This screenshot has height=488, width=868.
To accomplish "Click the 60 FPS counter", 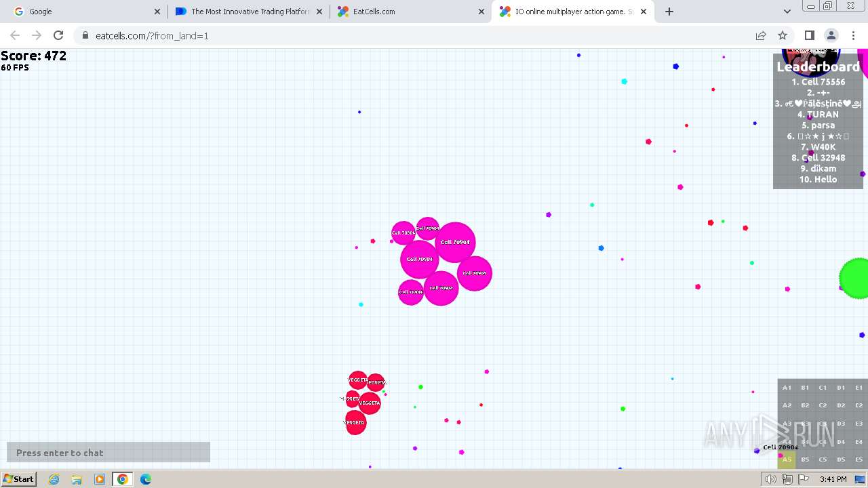I will point(15,68).
